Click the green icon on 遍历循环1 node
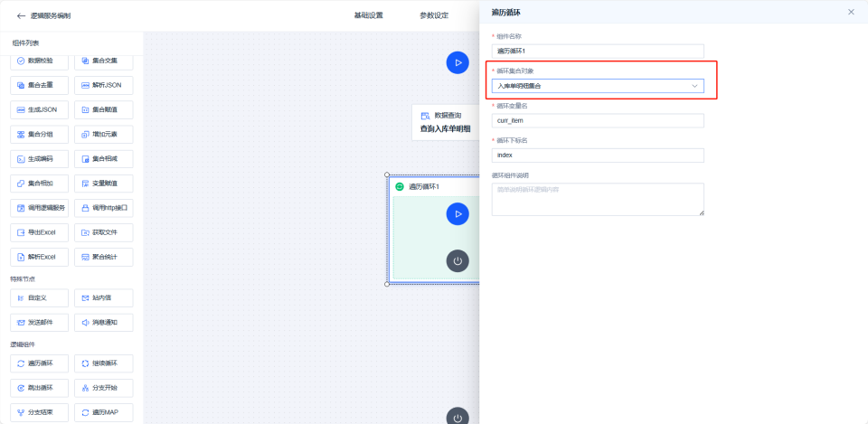The image size is (868, 424). click(400, 186)
